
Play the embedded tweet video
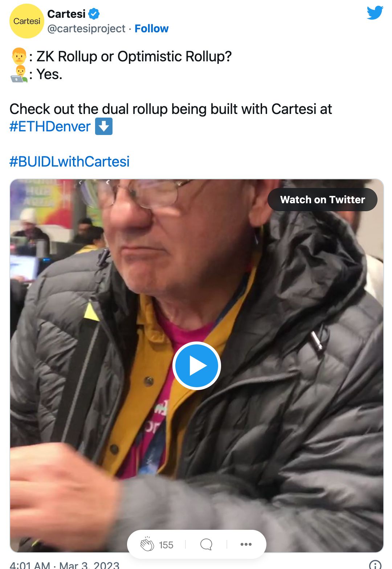click(196, 366)
